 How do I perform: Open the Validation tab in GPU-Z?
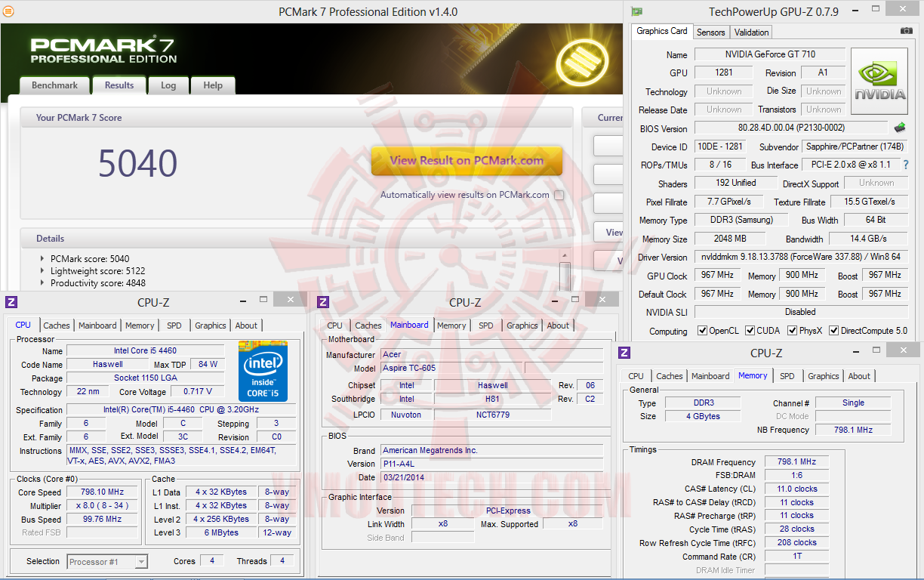751,32
